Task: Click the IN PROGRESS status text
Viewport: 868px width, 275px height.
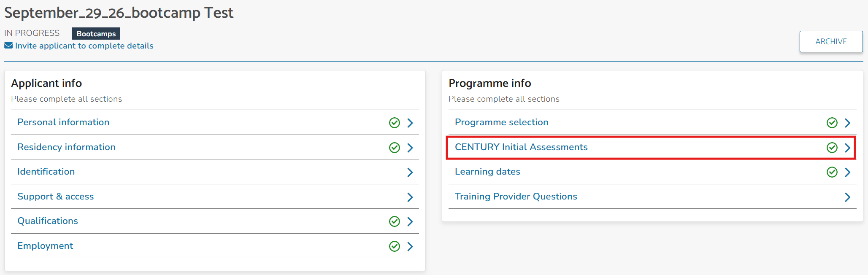Action: [32, 33]
